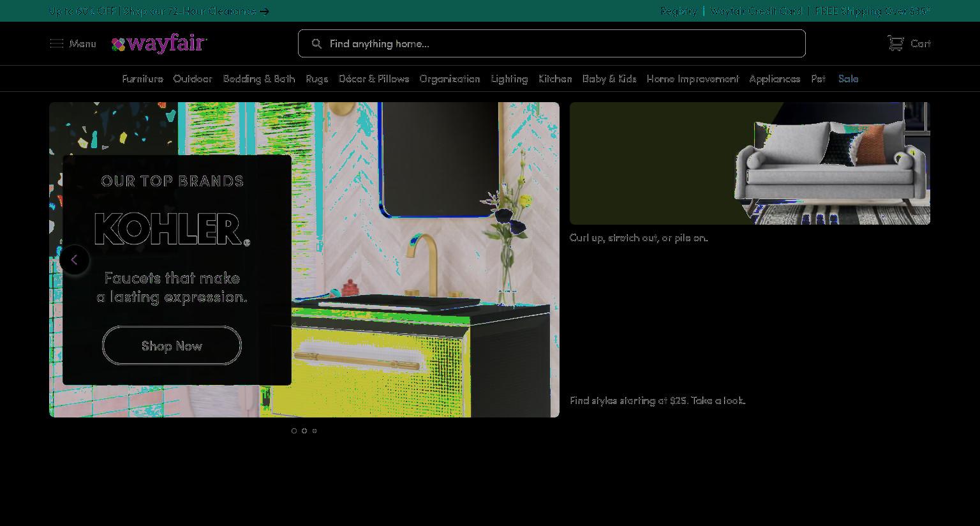Open the Décor & Pillows category
This screenshot has height=526, width=980.
[x=374, y=79]
